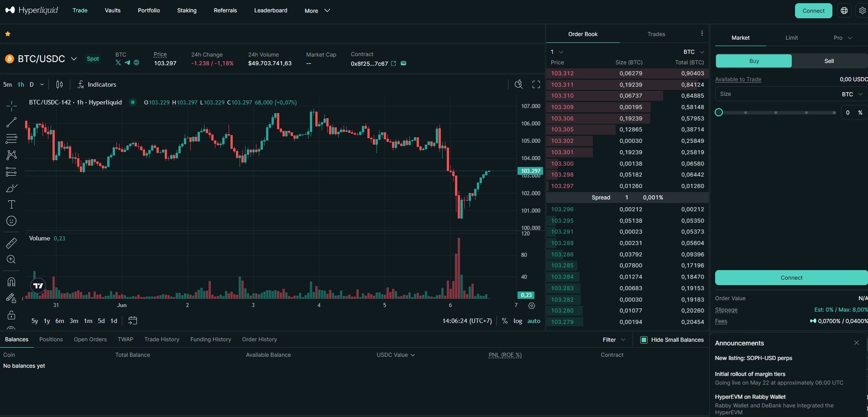Toggle chart indicator visibility dot

133,102
